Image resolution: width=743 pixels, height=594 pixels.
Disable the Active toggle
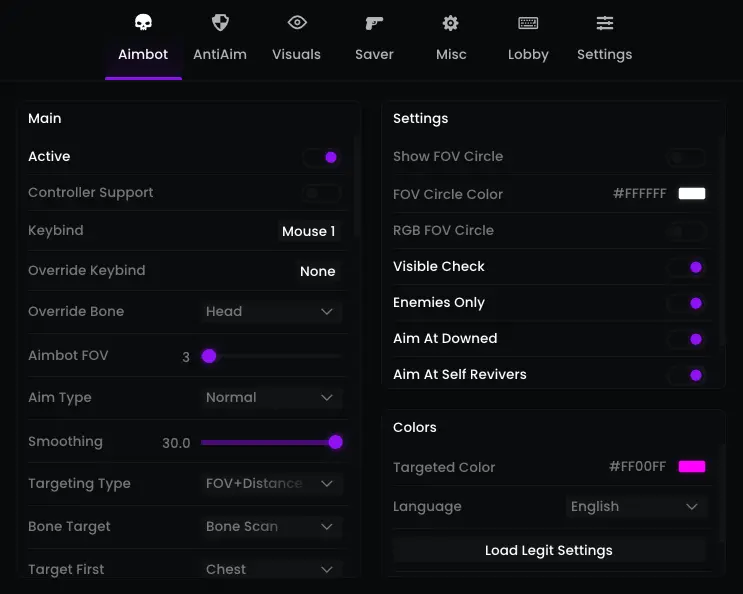point(322,157)
